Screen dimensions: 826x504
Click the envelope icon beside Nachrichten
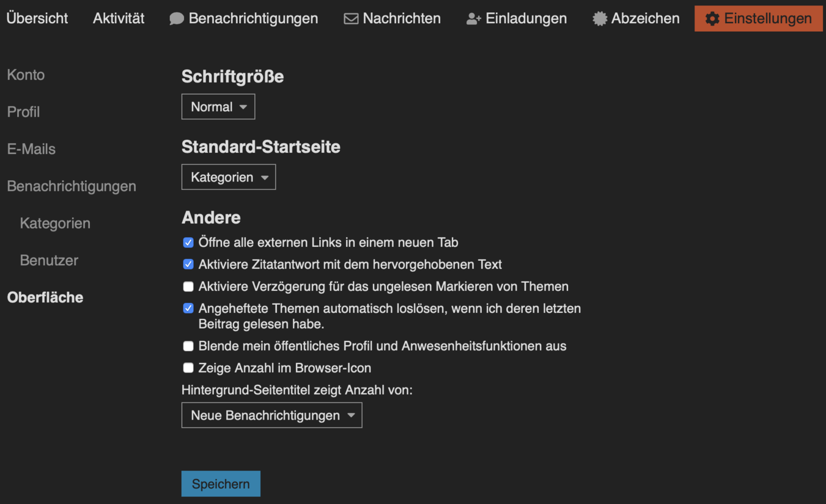351,19
